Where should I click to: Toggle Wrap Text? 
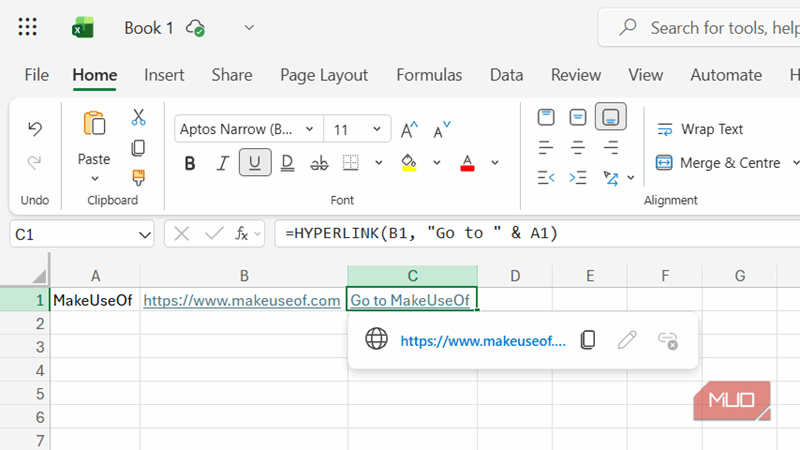(699, 130)
